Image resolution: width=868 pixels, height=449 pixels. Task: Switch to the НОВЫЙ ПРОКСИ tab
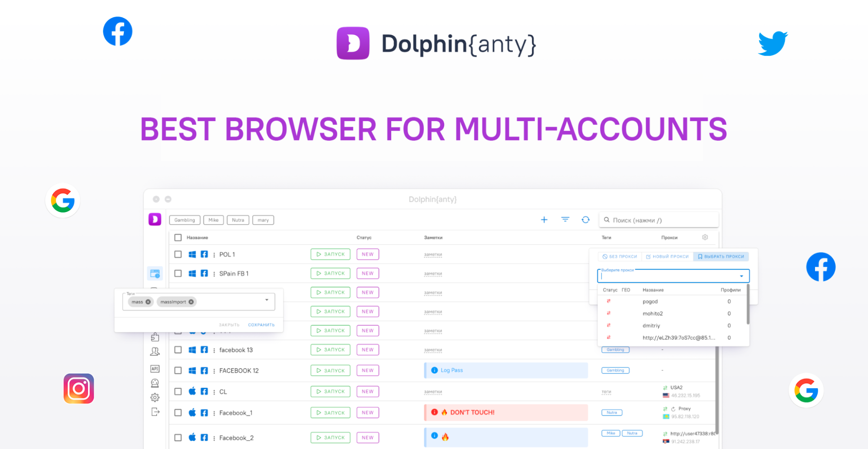tap(667, 256)
